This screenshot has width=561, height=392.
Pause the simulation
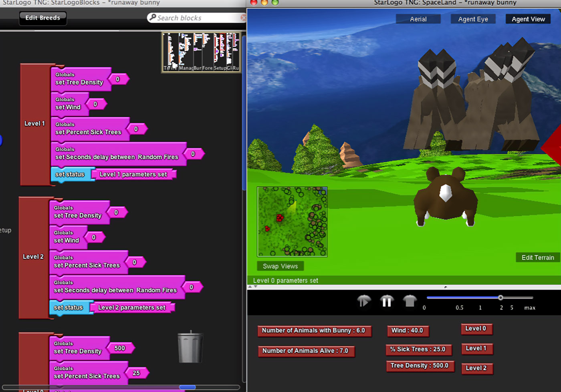[x=387, y=301]
